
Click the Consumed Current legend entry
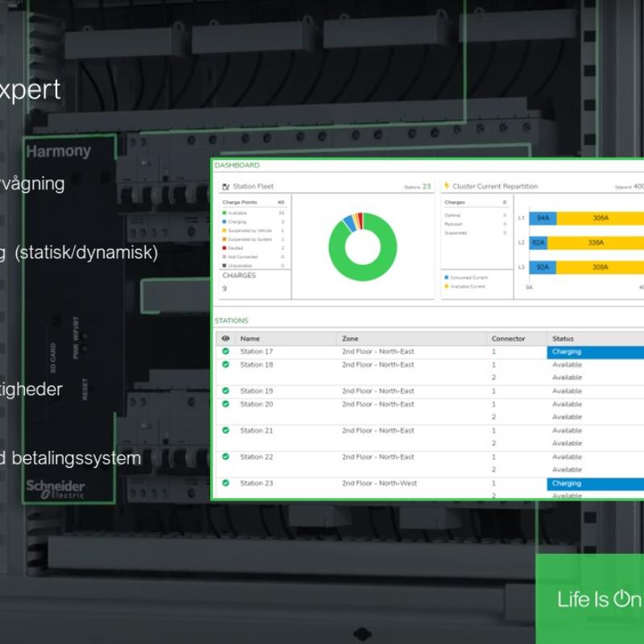(466, 278)
